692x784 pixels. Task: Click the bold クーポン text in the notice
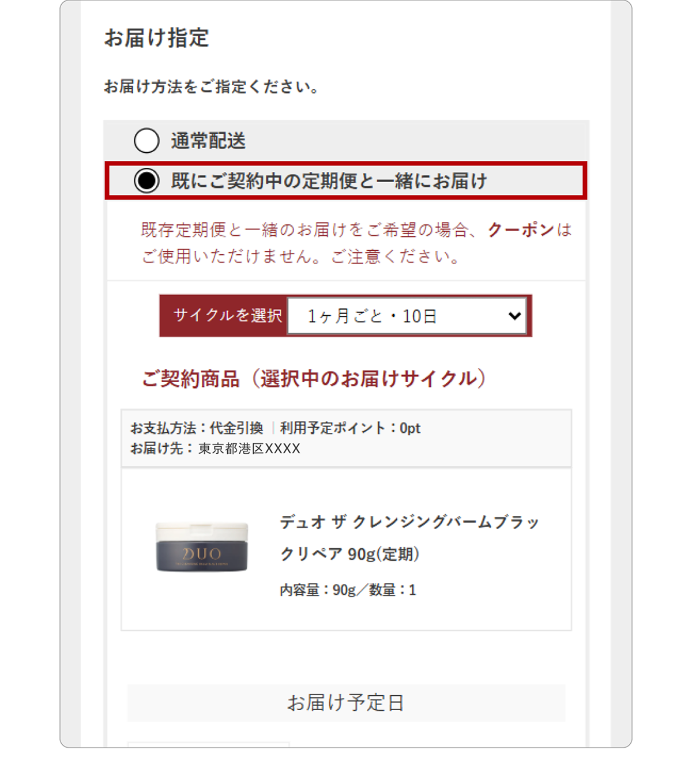pos(520,230)
